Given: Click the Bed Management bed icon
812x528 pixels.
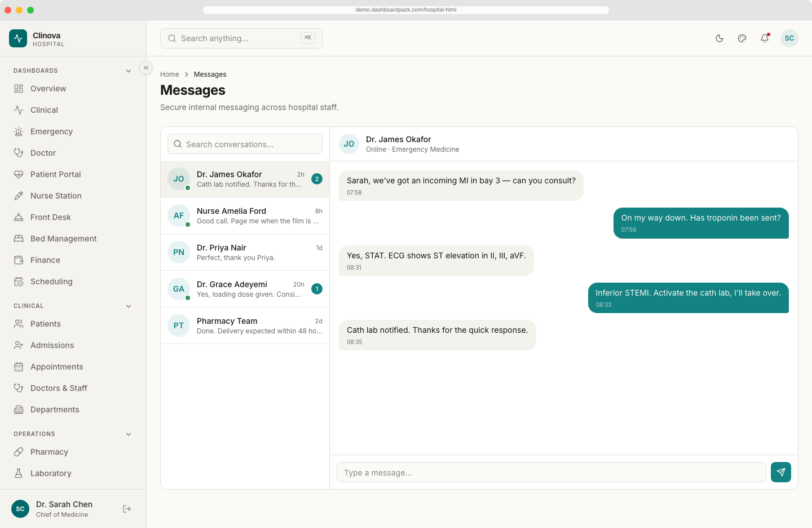Looking at the screenshot, I should point(19,239).
